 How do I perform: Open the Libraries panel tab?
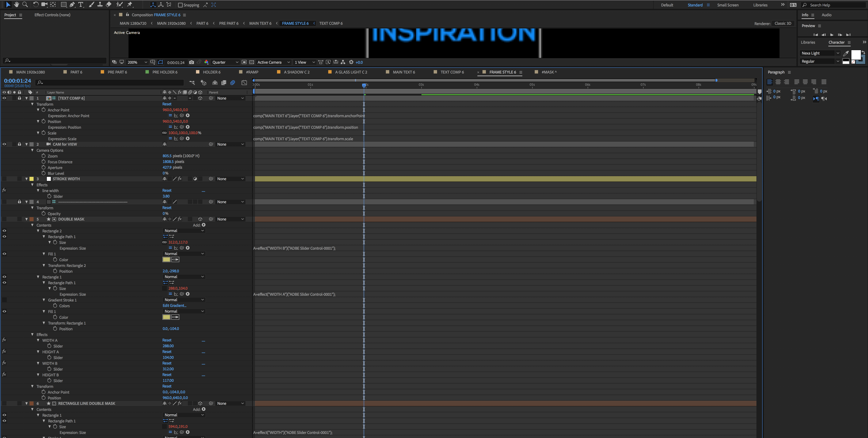tap(808, 42)
